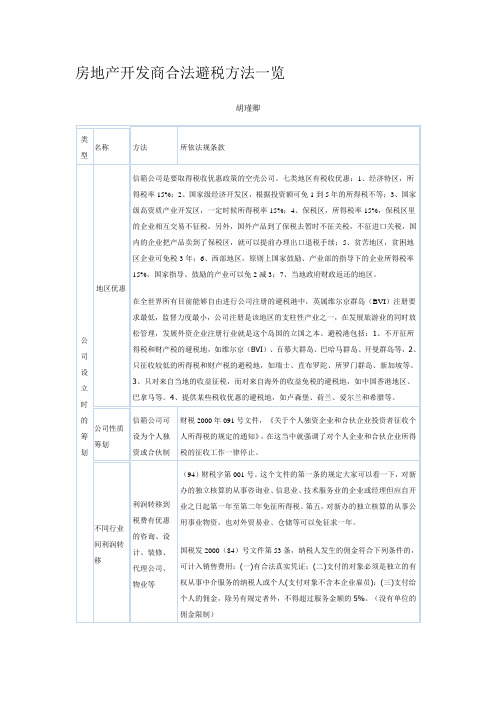The image size is (496, 702).
Task: Click the paragraph starting 国税发 2000（84）号文件
Action: (x=298, y=582)
